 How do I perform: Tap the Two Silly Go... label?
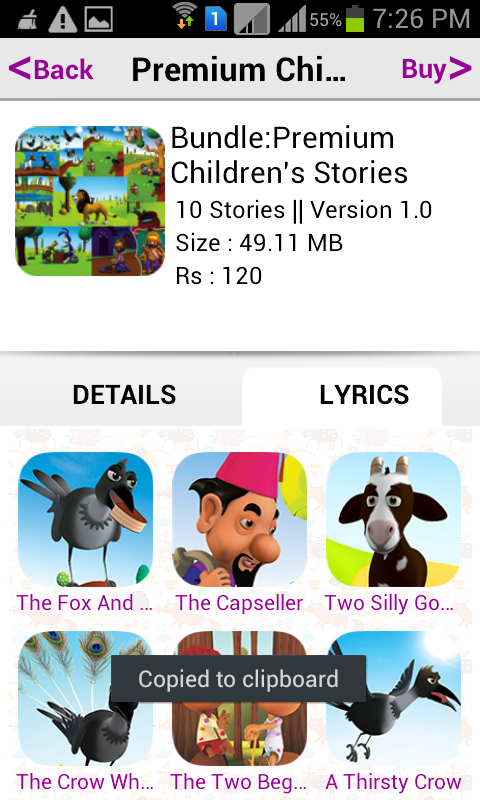coord(389,603)
